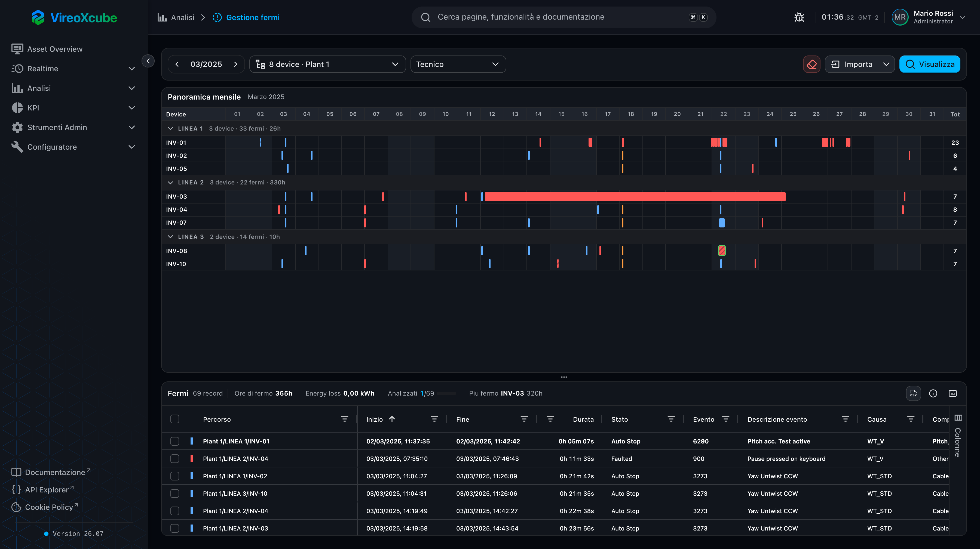Toggle the select-all checkbox in table header

coord(174,419)
